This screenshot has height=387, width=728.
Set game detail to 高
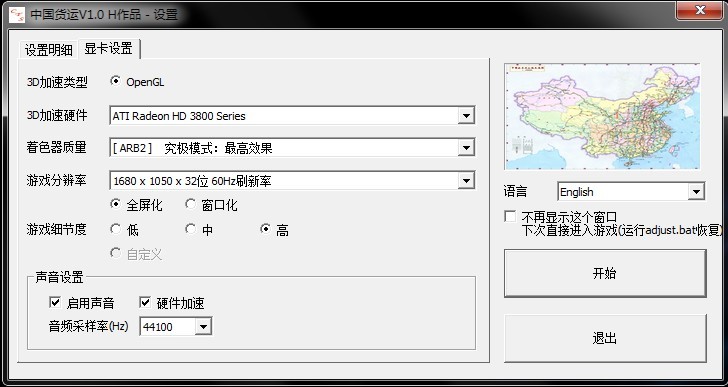coord(265,229)
